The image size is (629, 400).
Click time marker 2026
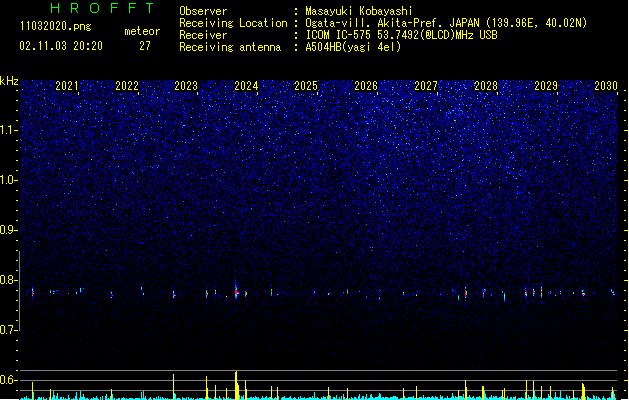coord(366,86)
